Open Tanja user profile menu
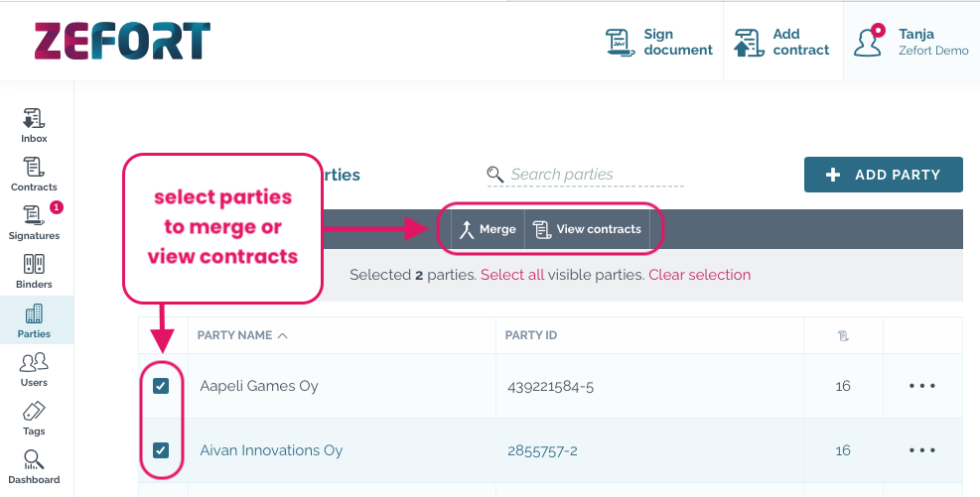This screenshot has width=980, height=497. [911, 42]
